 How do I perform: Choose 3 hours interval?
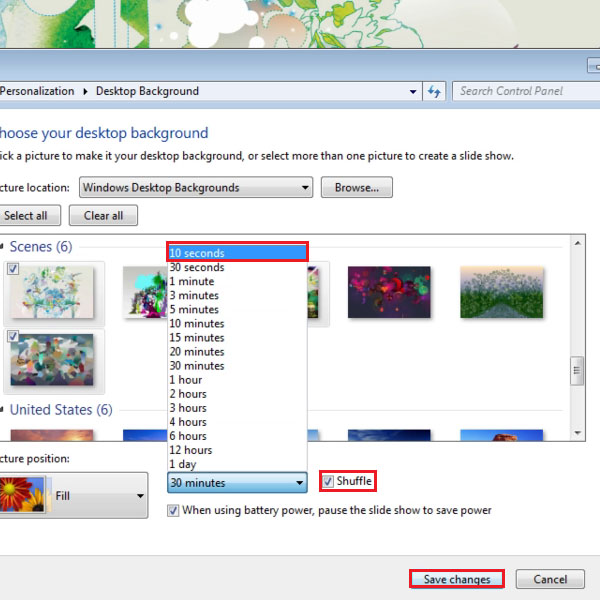pos(237,408)
